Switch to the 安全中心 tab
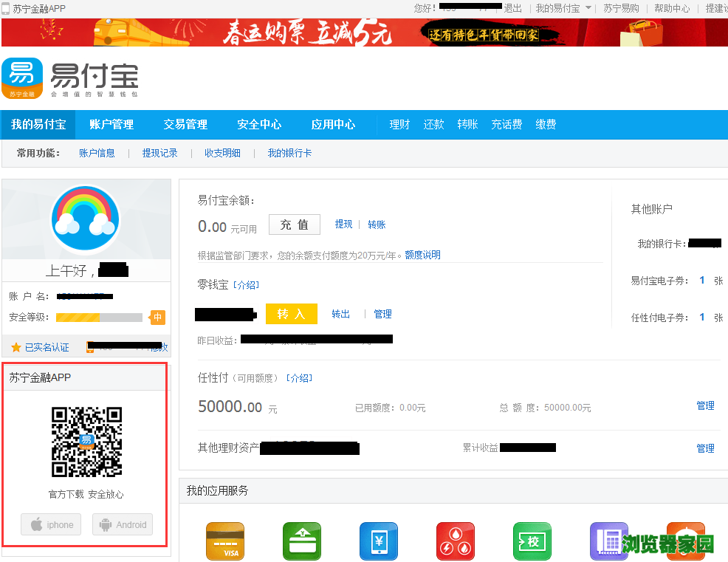Screen dimensions: 728x562 (259, 125)
